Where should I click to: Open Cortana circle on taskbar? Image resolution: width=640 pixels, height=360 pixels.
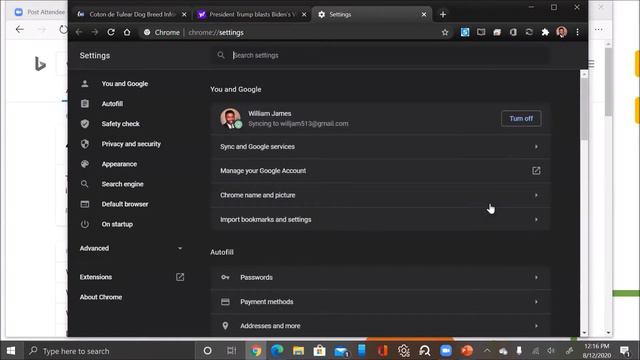pos(207,351)
